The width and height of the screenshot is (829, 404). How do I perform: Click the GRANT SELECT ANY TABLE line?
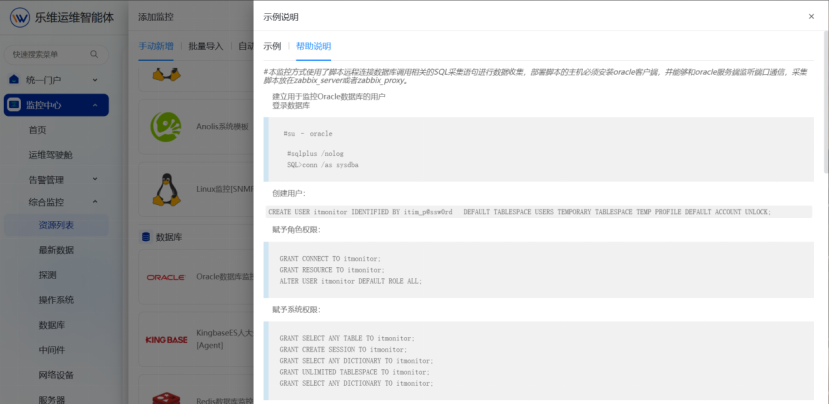pos(347,338)
